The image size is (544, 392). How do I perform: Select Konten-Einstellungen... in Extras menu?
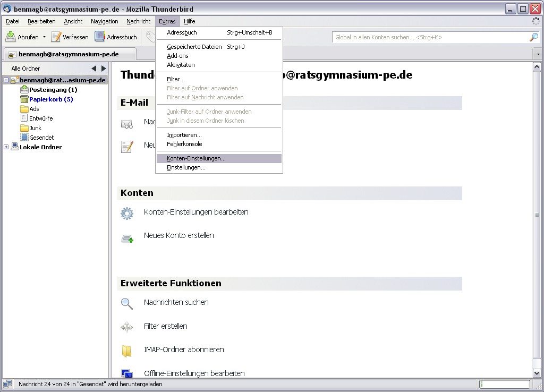pos(196,158)
